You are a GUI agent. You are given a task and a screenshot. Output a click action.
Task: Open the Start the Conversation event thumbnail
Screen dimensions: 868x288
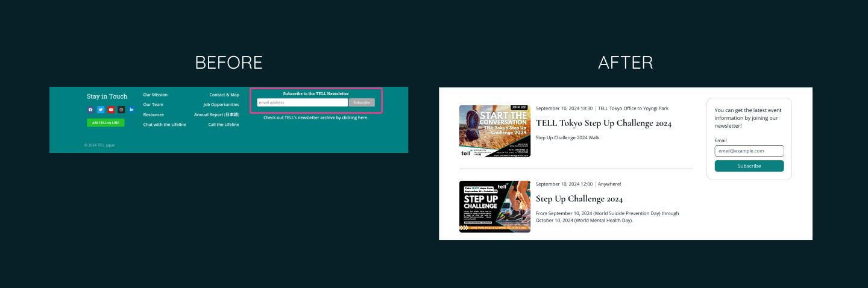tap(495, 131)
